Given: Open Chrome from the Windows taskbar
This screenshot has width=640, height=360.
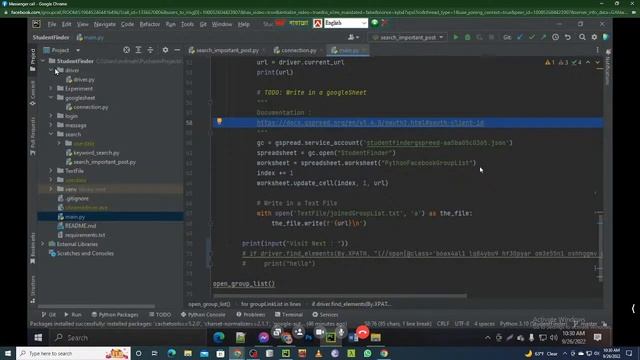Looking at the screenshot, I should pyautogui.click(x=384, y=353).
